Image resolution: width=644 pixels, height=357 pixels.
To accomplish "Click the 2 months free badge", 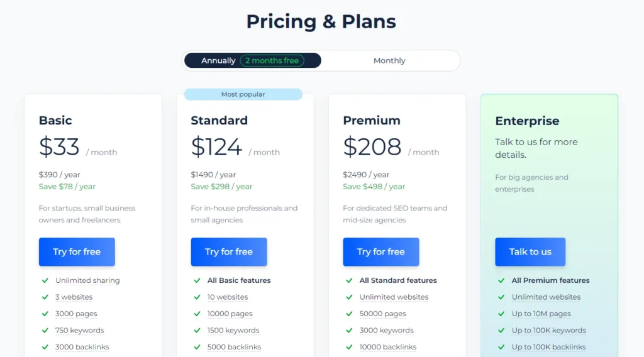I will (272, 61).
